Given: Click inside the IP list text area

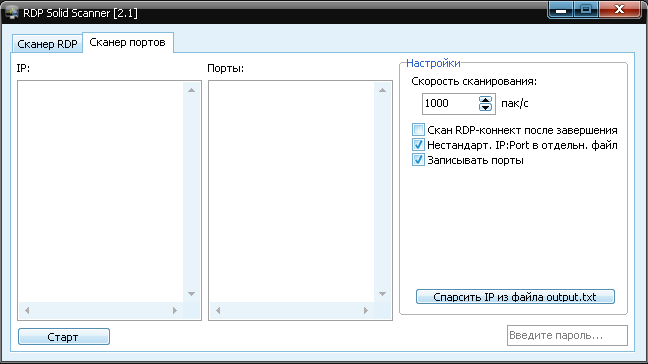Looking at the screenshot, I should [x=101, y=192].
